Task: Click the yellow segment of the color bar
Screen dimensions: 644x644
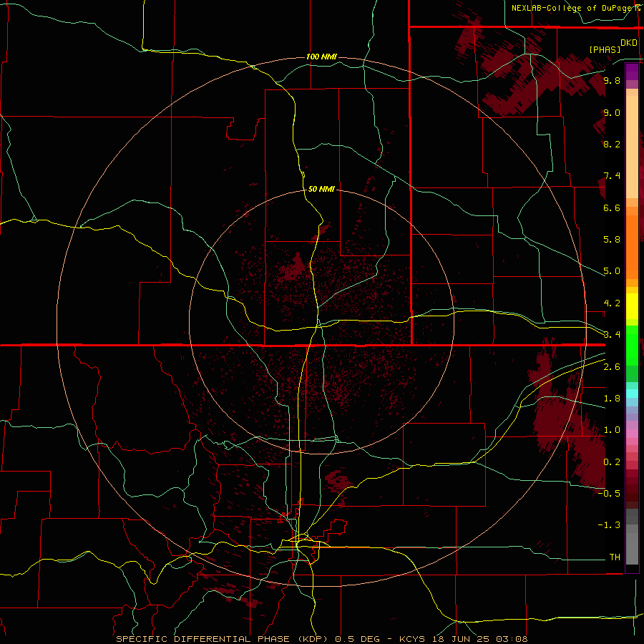Action: coord(632,306)
